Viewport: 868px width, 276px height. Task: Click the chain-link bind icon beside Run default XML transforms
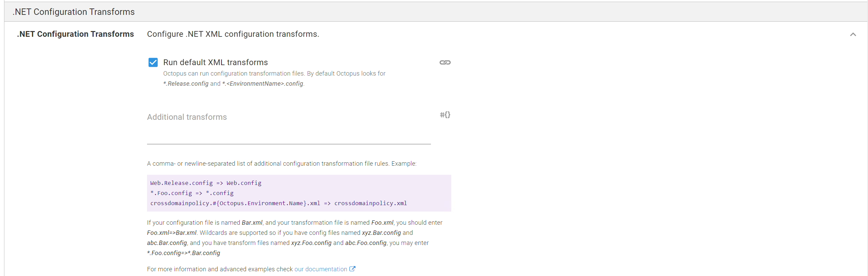click(x=445, y=62)
